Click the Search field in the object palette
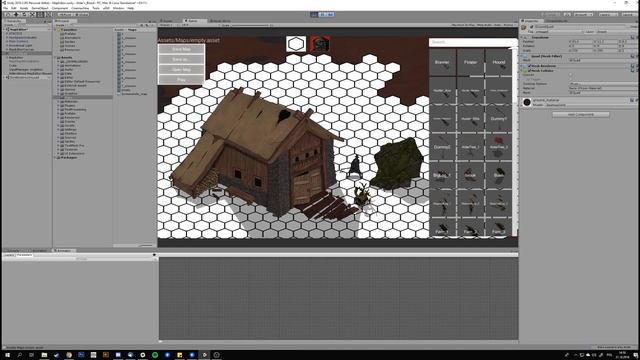This screenshot has width=640, height=360. pos(473,42)
